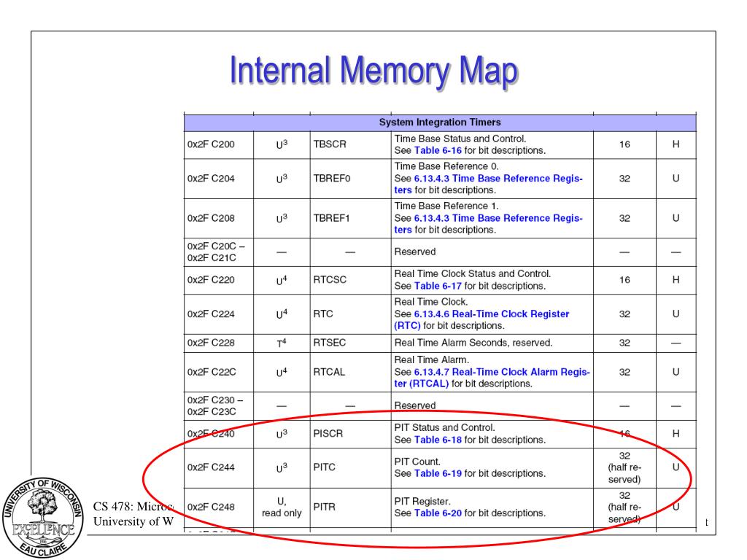Click the PITC register name

pyautogui.click(x=324, y=467)
